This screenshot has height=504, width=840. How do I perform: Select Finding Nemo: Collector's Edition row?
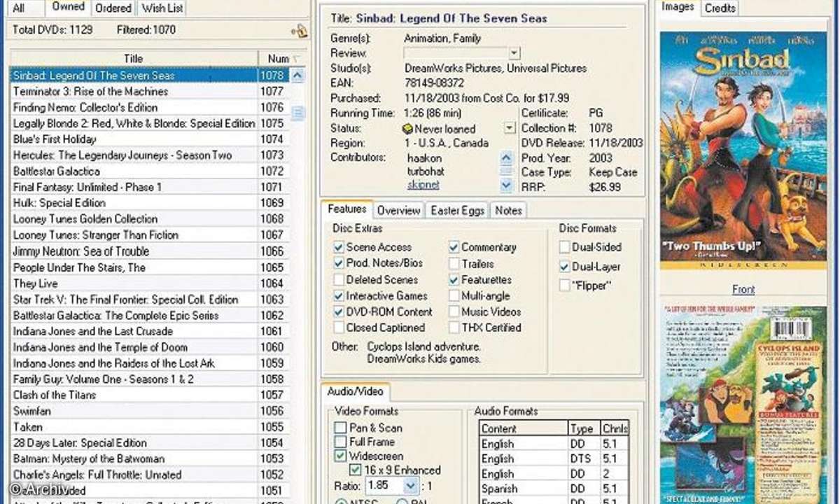150,107
